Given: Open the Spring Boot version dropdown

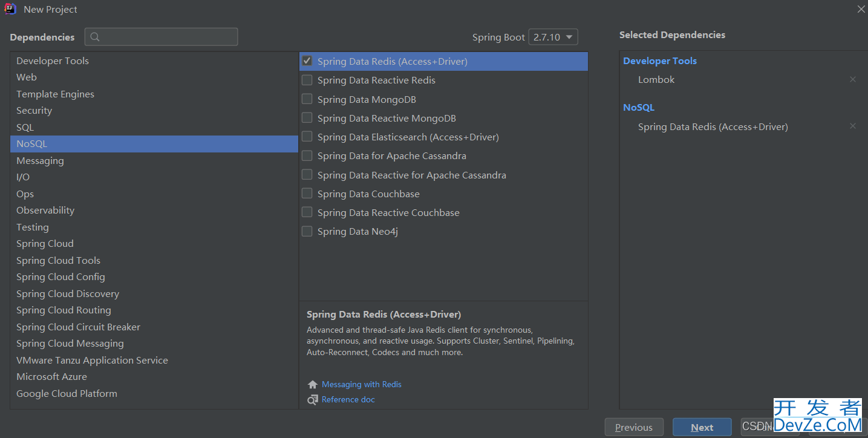Looking at the screenshot, I should pyautogui.click(x=553, y=37).
